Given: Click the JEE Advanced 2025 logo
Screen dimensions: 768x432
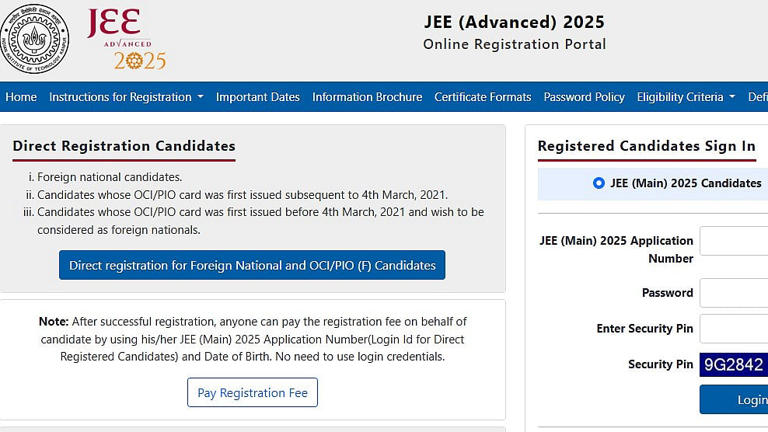Looking at the screenshot, I should point(125,40).
